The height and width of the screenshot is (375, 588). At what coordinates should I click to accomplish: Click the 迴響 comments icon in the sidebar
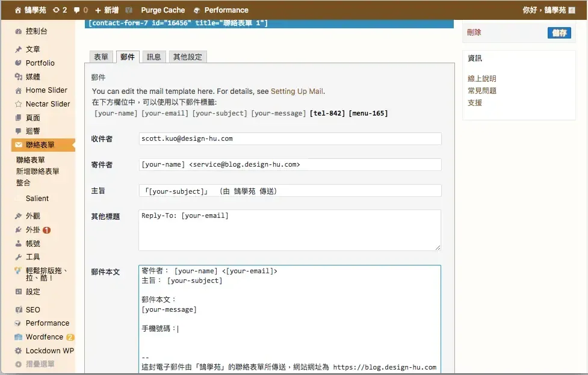coord(19,131)
